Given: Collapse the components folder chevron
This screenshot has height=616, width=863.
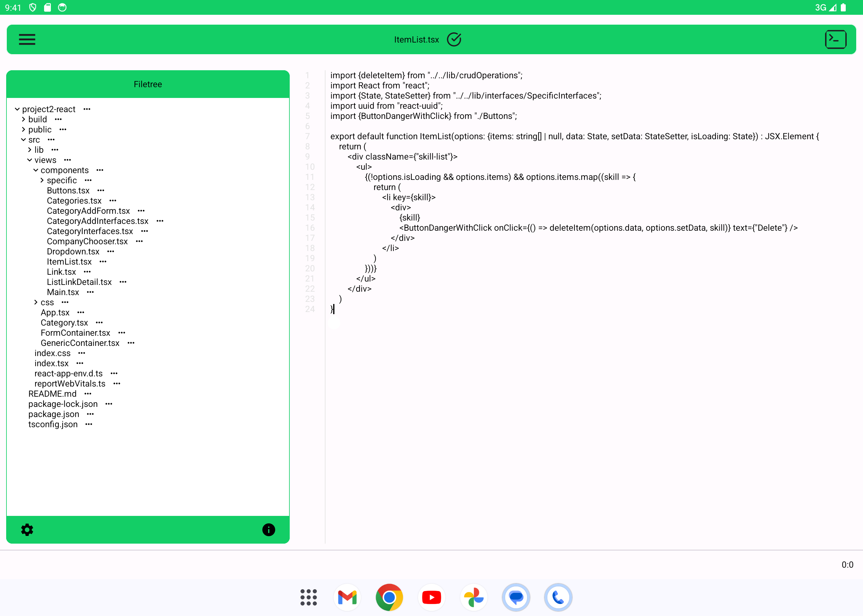Looking at the screenshot, I should point(36,170).
